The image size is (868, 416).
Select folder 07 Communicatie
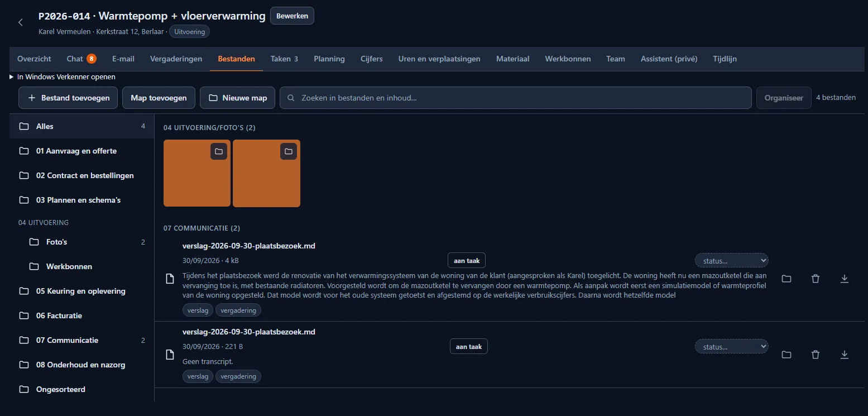(81, 340)
